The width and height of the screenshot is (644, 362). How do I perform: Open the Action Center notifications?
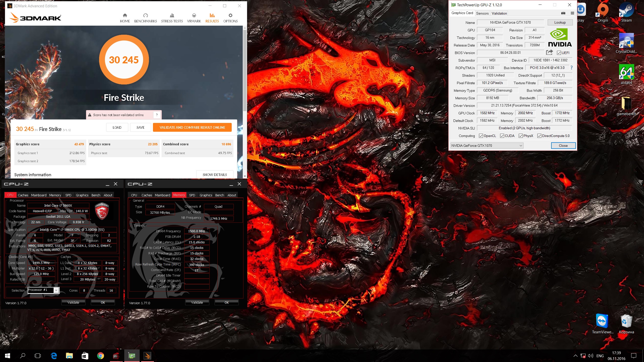(634, 356)
